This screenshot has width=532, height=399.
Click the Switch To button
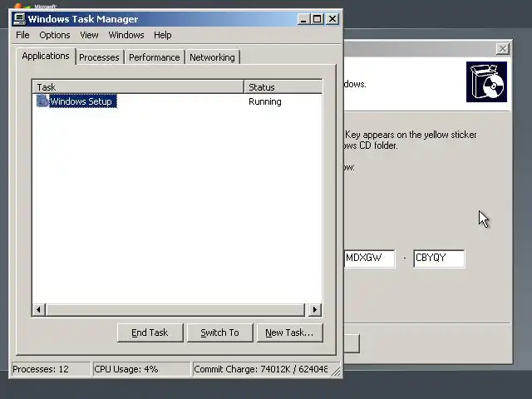tap(219, 332)
